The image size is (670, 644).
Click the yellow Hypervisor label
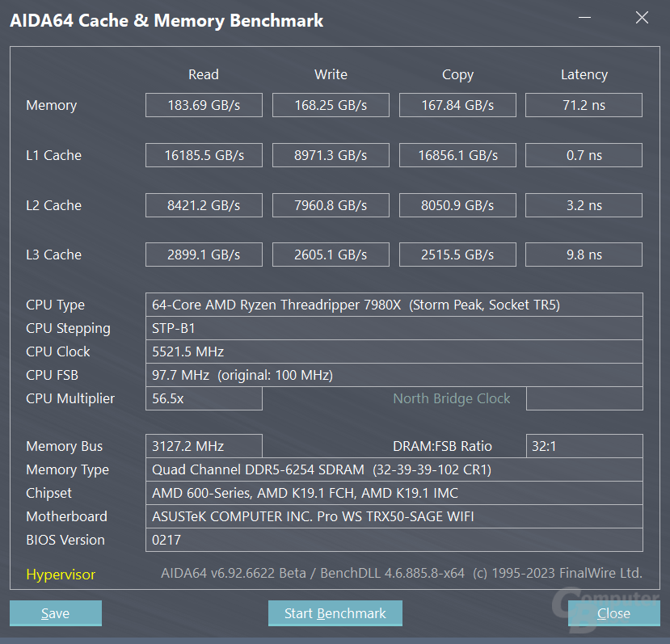[61, 575]
